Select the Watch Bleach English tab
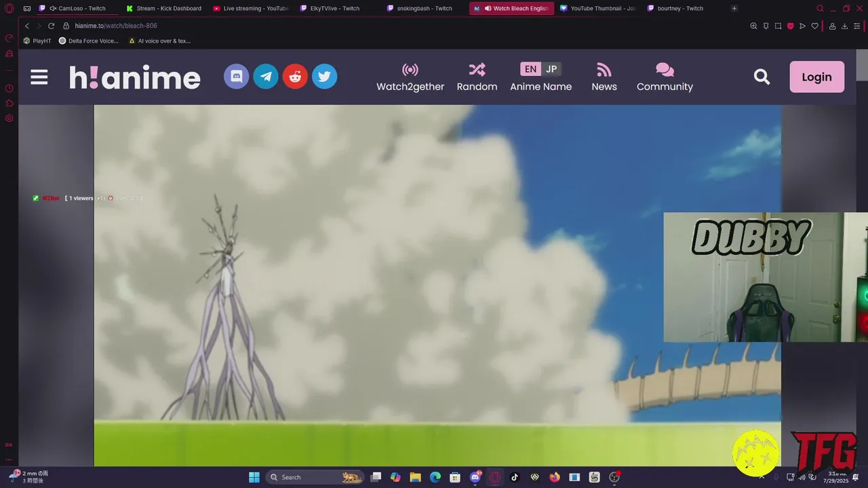The height and width of the screenshot is (488, 868). click(512, 8)
